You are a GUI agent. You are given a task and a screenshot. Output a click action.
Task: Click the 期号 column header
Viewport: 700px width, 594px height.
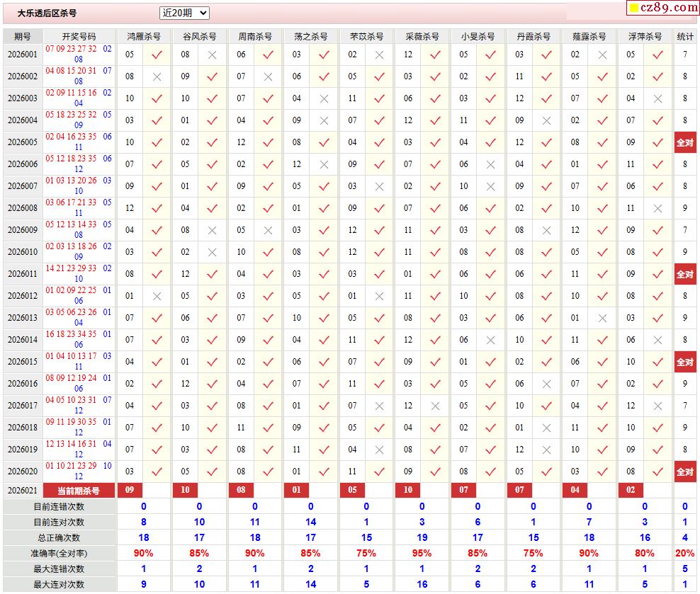coord(23,36)
